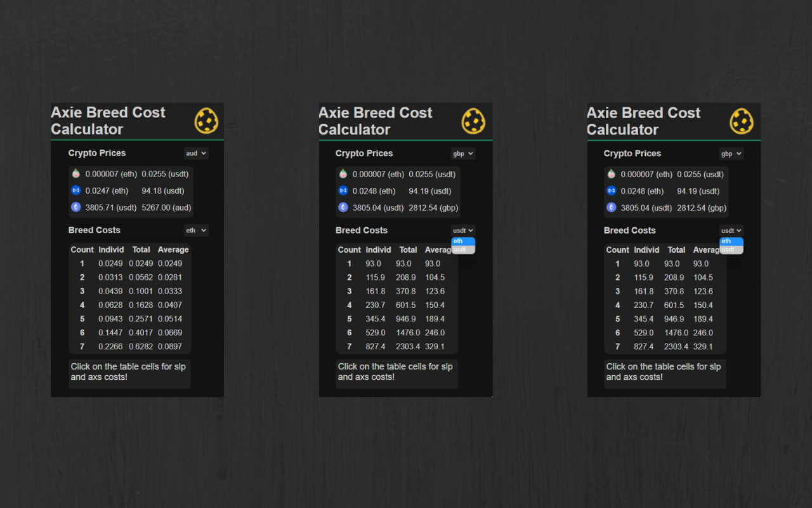Click the usdt Breed Costs dropdown in middle panel

click(x=463, y=231)
